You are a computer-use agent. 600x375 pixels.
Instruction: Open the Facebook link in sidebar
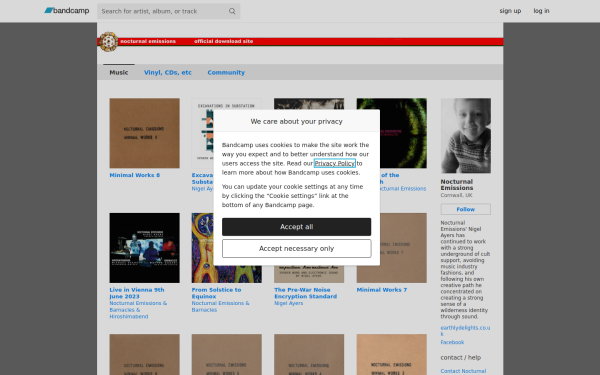[452, 342]
